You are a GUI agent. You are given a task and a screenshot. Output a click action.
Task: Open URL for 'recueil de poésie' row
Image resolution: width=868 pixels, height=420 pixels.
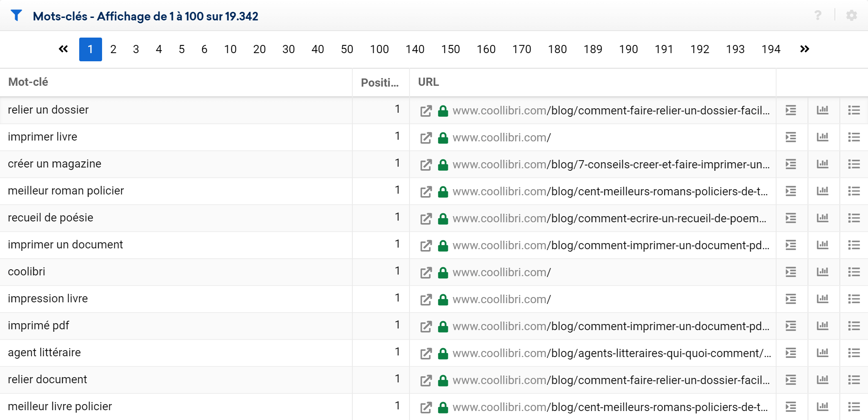609,219
